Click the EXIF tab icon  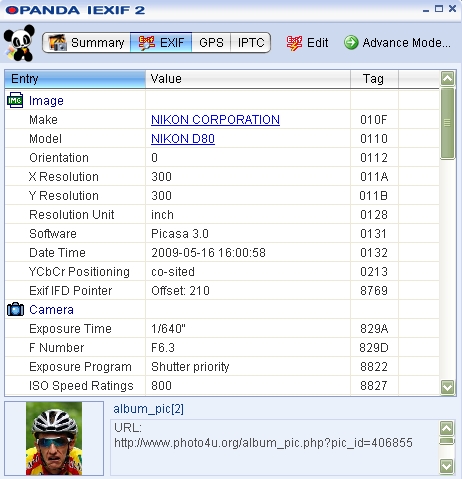[147, 43]
